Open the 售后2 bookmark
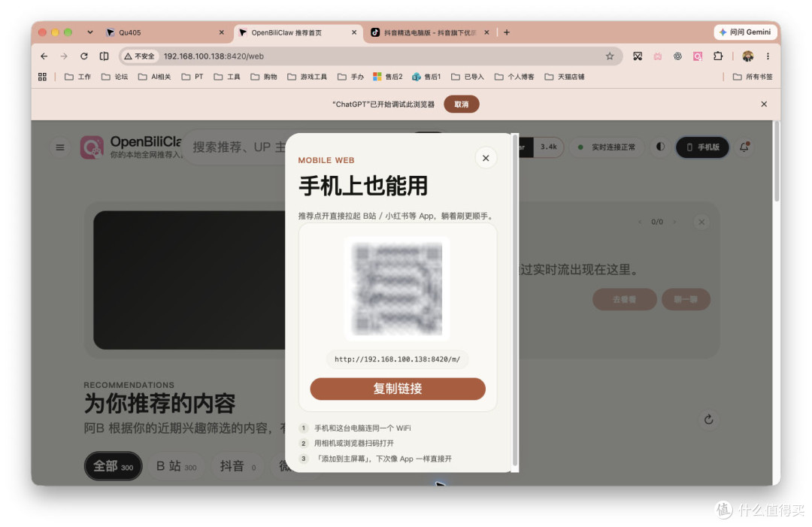This screenshot has height=527, width=812. [x=387, y=77]
